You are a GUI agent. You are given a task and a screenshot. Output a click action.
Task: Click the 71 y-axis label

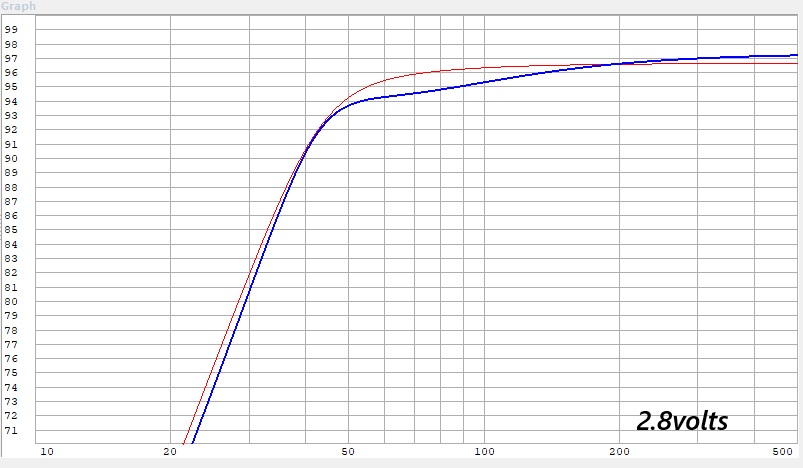(x=12, y=430)
